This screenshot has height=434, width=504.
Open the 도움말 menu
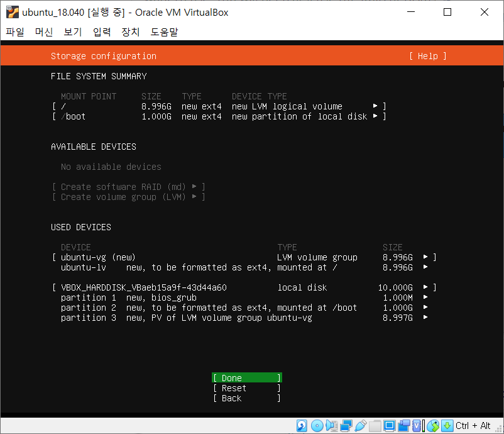164,32
